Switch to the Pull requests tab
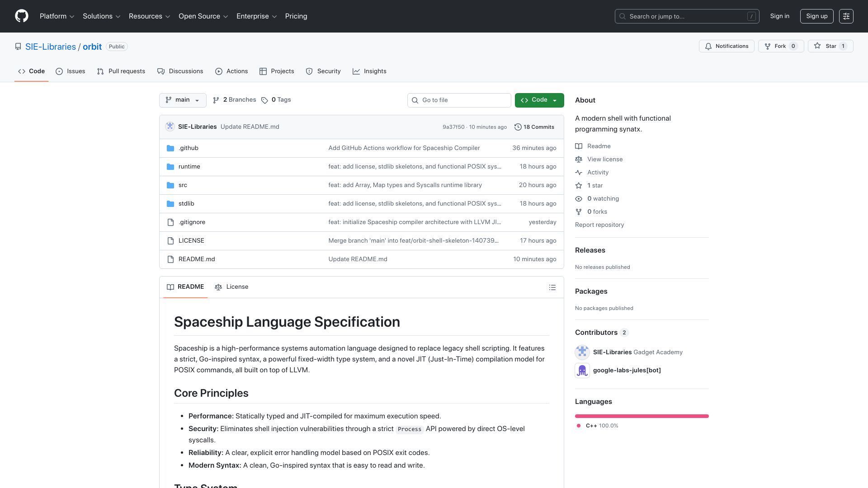868x488 pixels. click(x=121, y=71)
